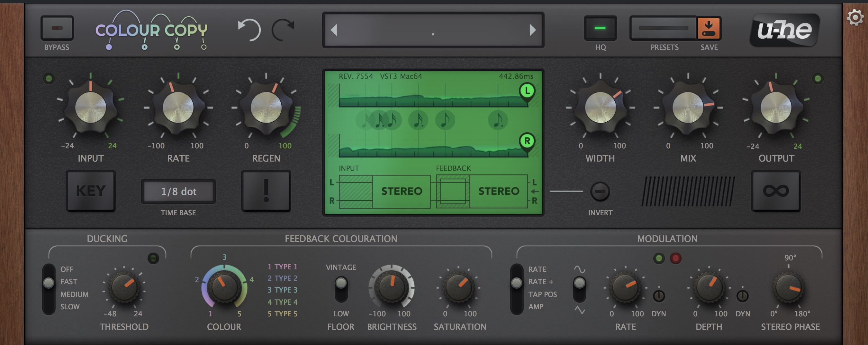Click the Colour Copy logo
This screenshot has height=345, width=868.
click(151, 30)
